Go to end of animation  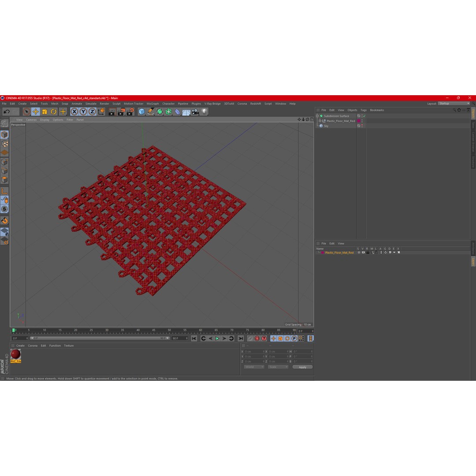click(x=241, y=338)
